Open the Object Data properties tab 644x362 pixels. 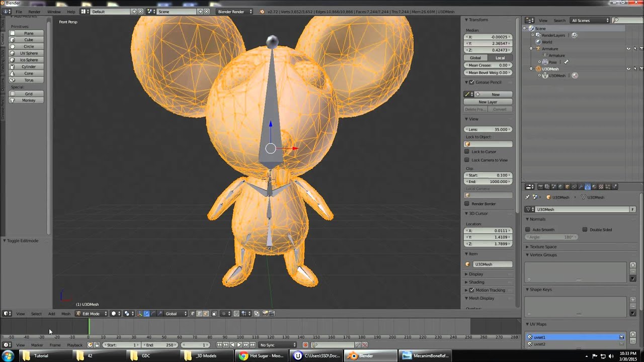coord(588,187)
